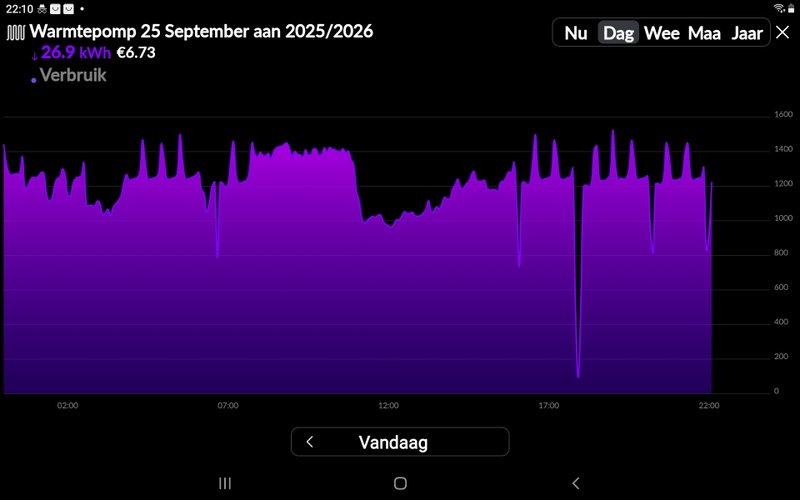Switch to the Maa time range tab

(704, 33)
